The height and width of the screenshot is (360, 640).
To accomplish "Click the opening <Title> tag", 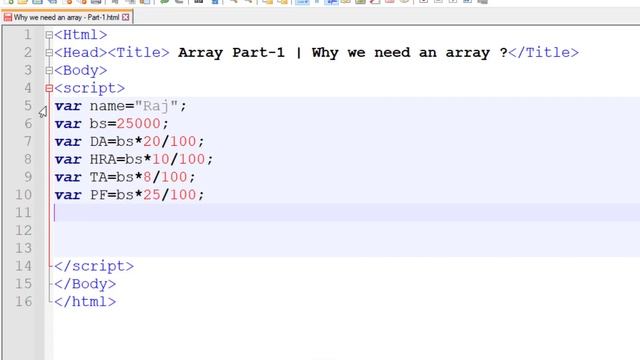I will [x=139, y=53].
